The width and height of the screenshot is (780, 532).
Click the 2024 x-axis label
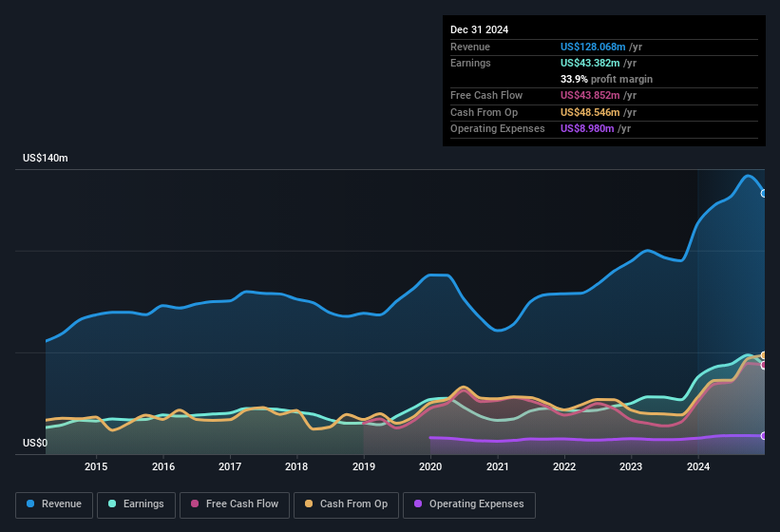point(698,466)
